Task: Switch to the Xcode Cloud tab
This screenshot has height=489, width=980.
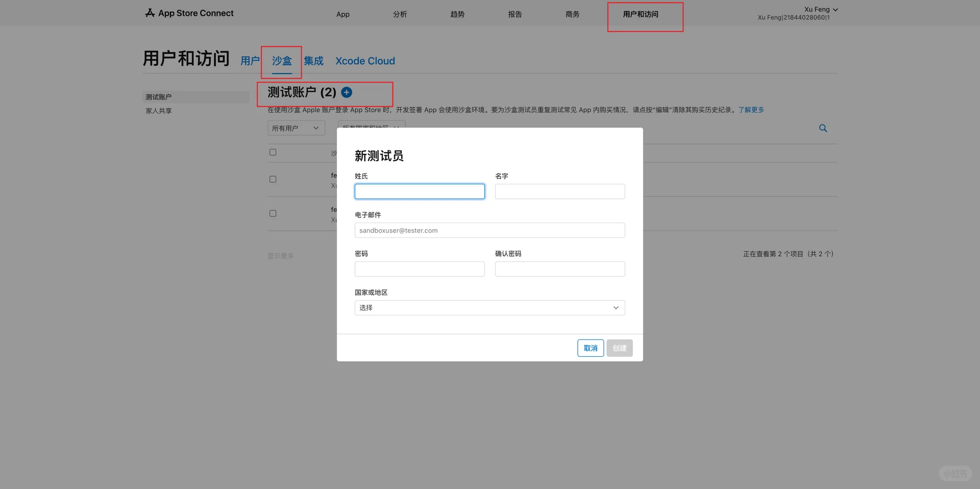Action: point(365,61)
